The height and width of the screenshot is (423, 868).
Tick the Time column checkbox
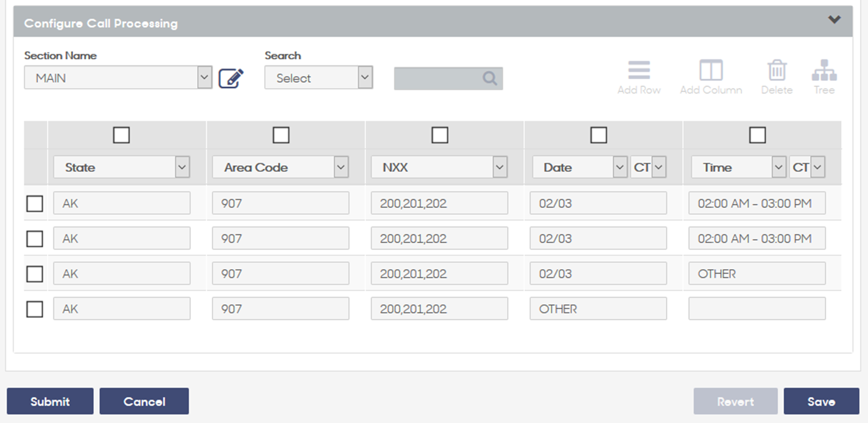coord(757,135)
